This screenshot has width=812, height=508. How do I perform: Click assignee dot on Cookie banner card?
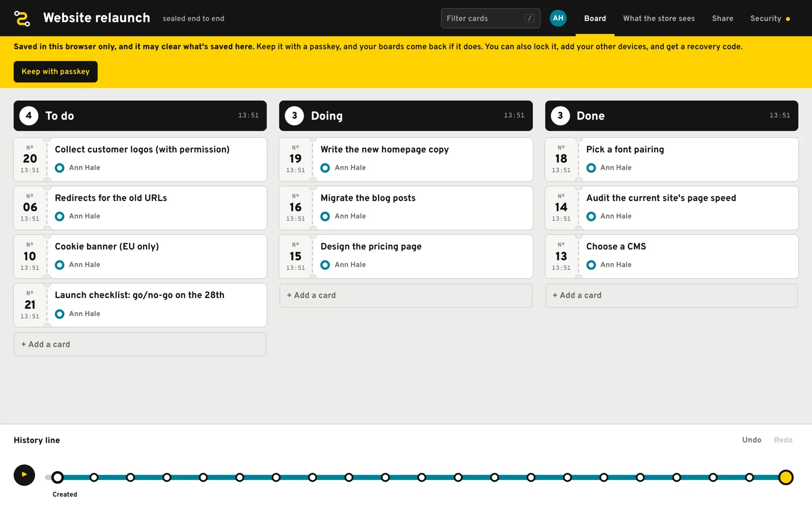tap(59, 265)
